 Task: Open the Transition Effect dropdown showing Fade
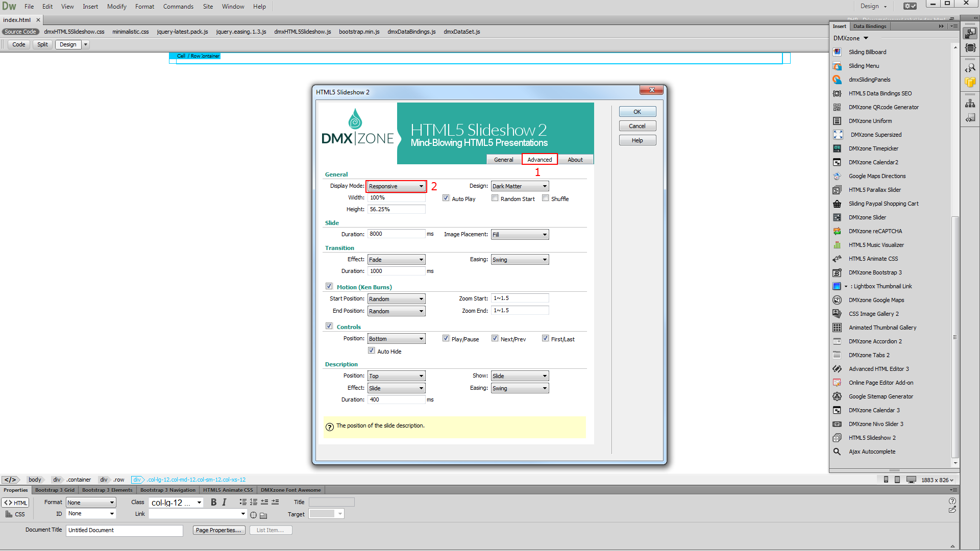396,260
